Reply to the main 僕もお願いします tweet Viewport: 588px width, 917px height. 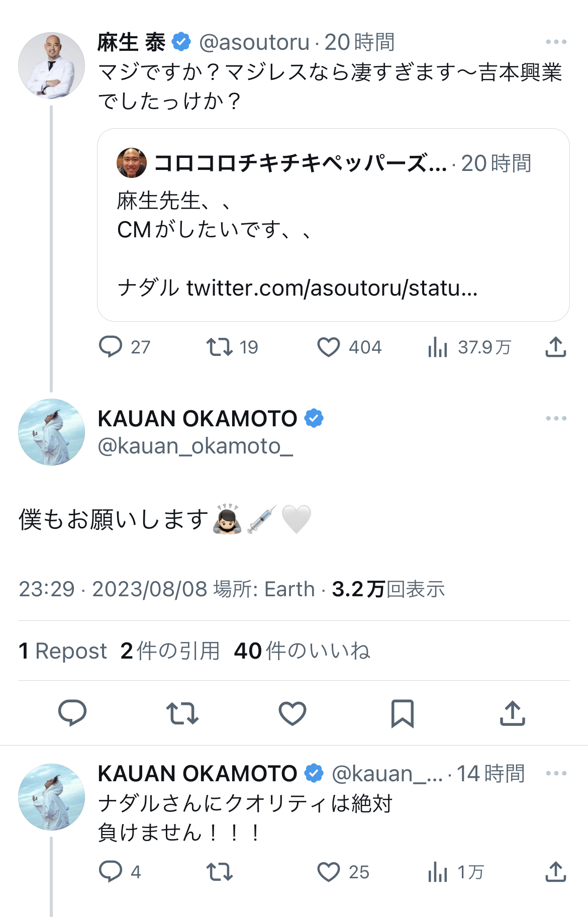tap(72, 713)
